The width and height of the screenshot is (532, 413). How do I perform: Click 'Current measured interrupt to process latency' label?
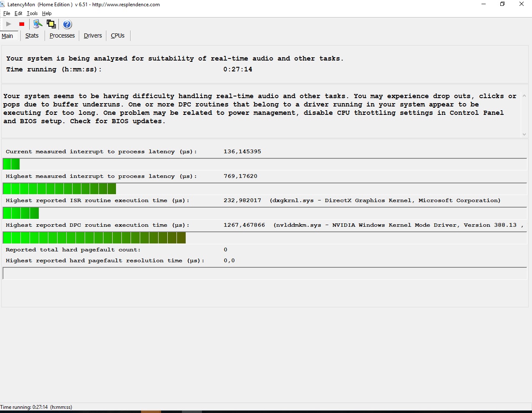(x=101, y=152)
